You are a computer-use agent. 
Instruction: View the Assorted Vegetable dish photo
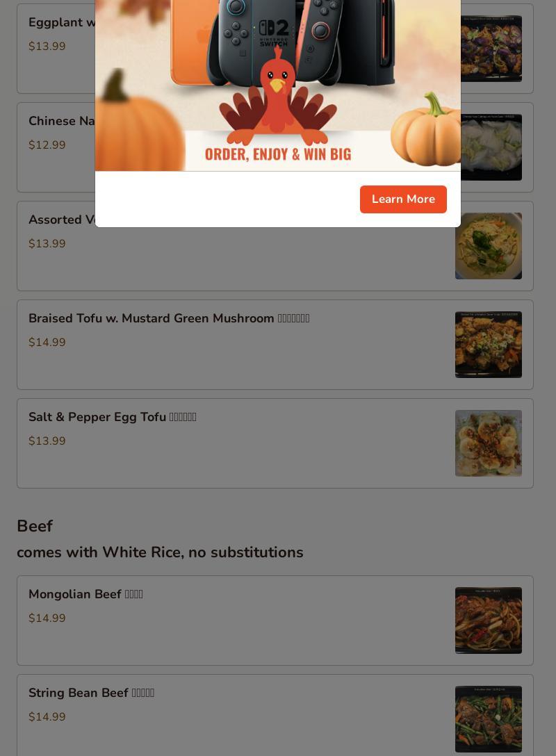click(489, 246)
